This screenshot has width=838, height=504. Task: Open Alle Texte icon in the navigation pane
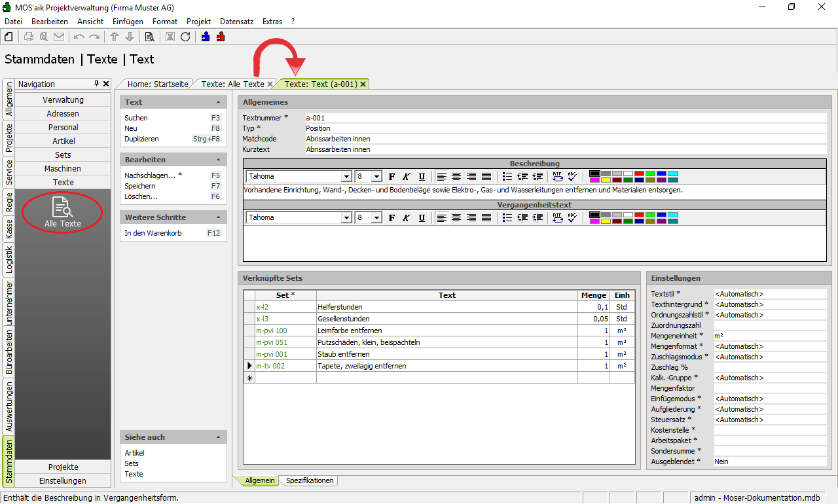[63, 213]
